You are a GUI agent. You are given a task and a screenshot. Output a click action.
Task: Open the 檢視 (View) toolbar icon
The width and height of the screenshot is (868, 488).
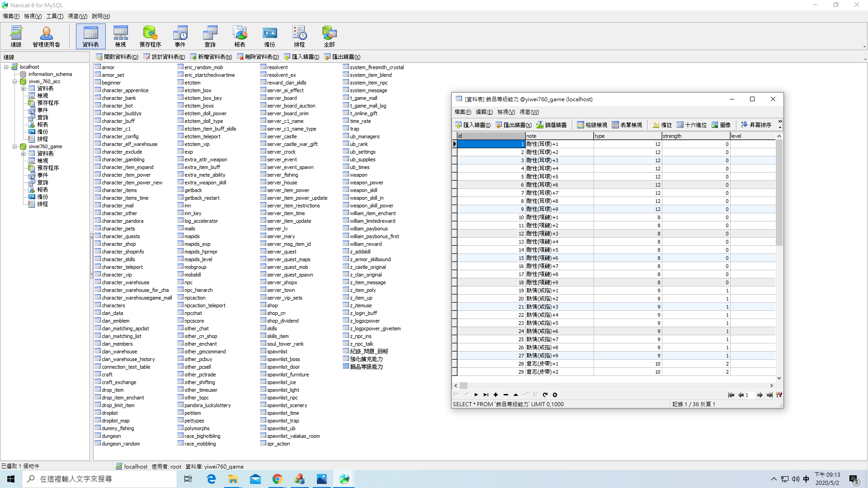(120, 37)
